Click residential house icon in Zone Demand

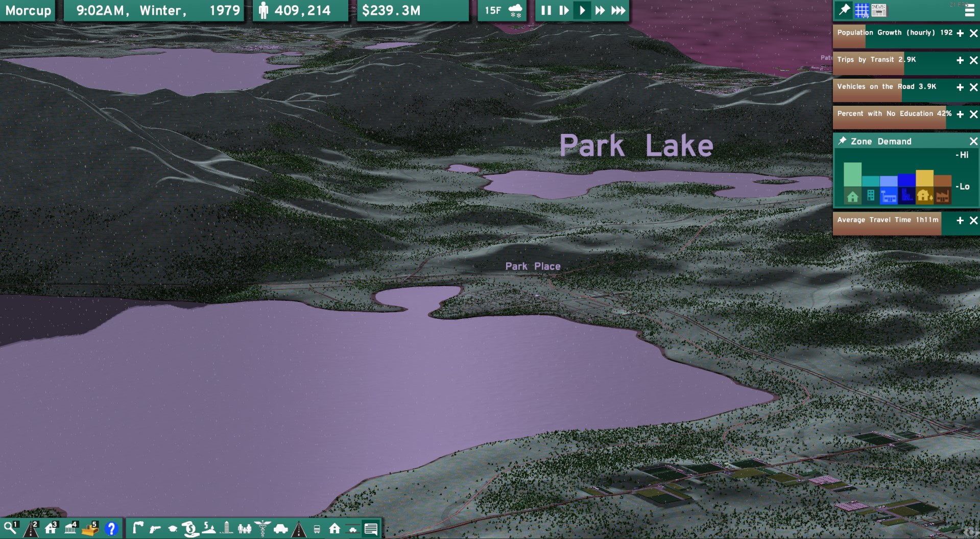click(x=852, y=196)
